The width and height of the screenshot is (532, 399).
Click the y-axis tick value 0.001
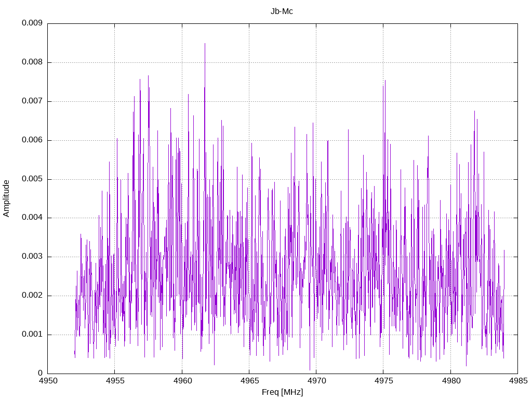pos(32,334)
